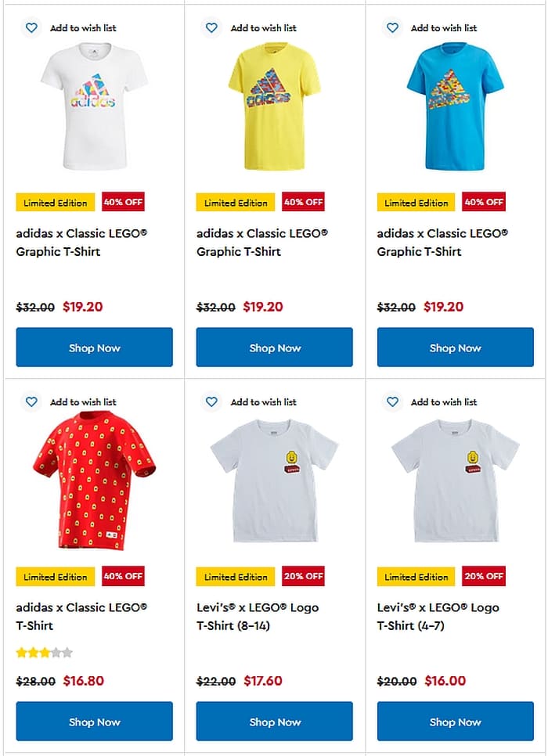Click wish list heart for red patterned shirt

[x=31, y=401]
